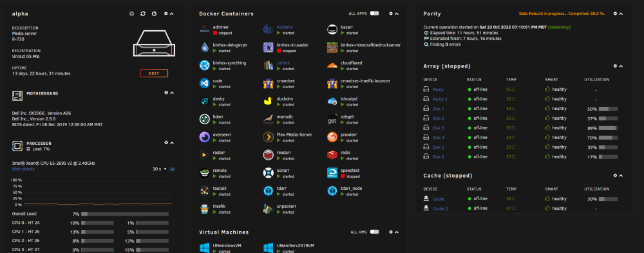Click the mariadb container name
Viewport: 644px width, 253px height.
[285, 117]
